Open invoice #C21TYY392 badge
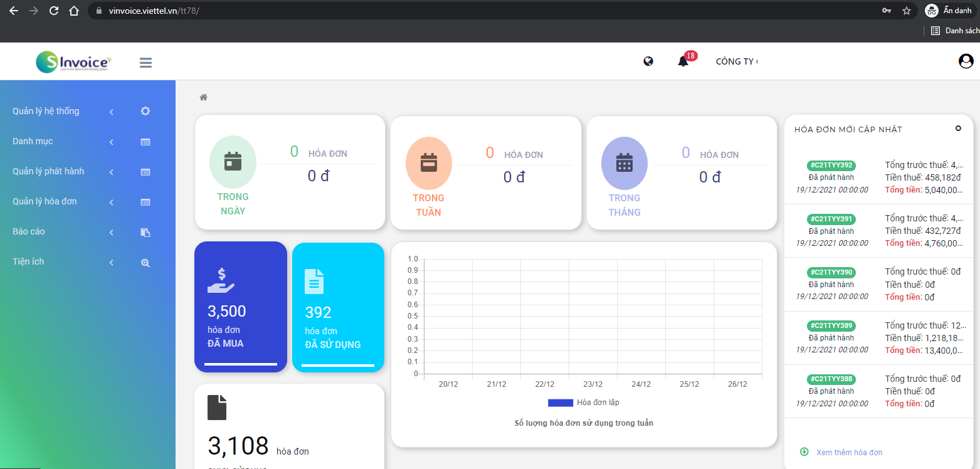This screenshot has height=469, width=980. point(831,166)
